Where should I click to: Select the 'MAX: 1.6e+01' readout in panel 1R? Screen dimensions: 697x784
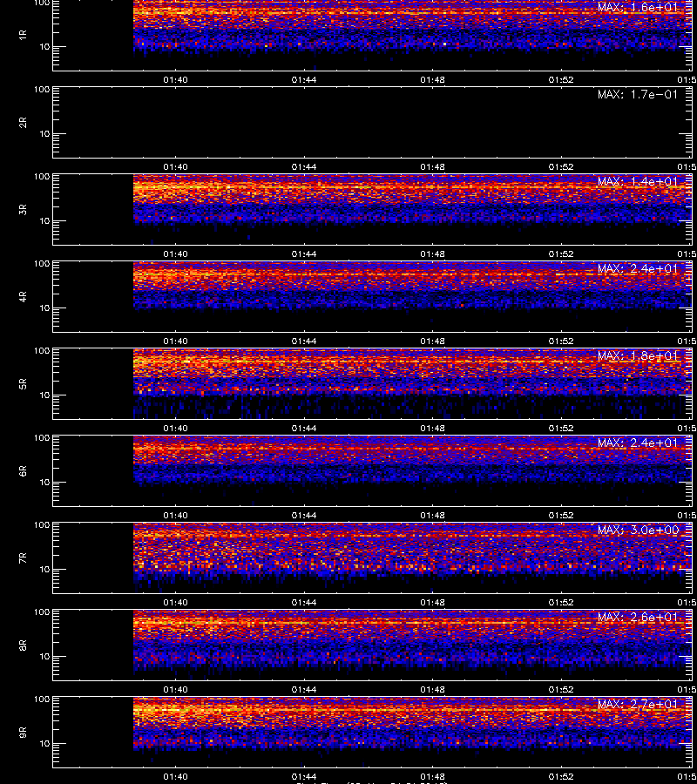point(638,8)
